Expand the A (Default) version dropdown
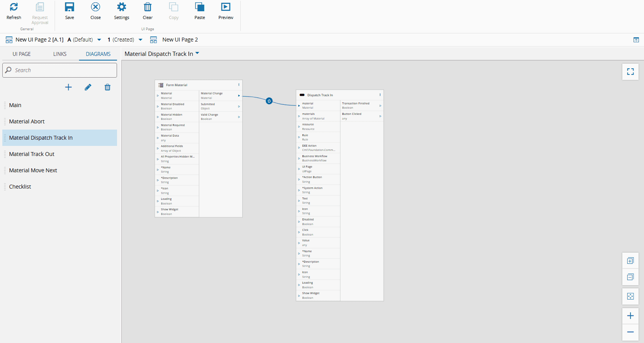 [x=99, y=40]
